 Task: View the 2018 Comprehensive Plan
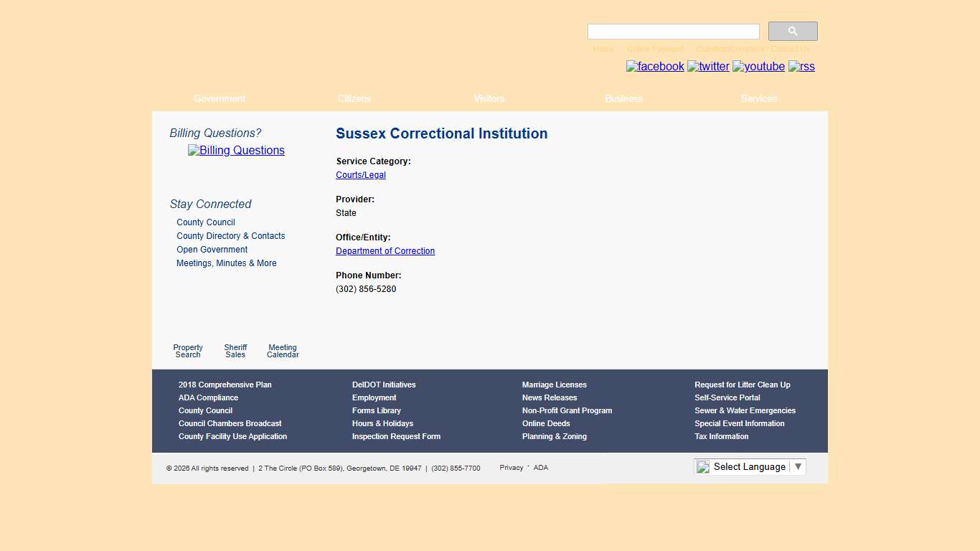[x=225, y=385]
